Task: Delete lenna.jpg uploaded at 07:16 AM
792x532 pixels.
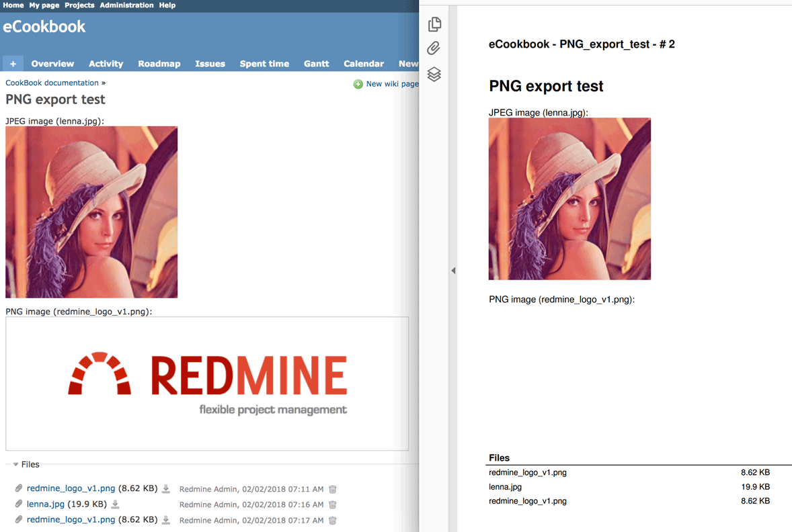Action: tap(332, 504)
